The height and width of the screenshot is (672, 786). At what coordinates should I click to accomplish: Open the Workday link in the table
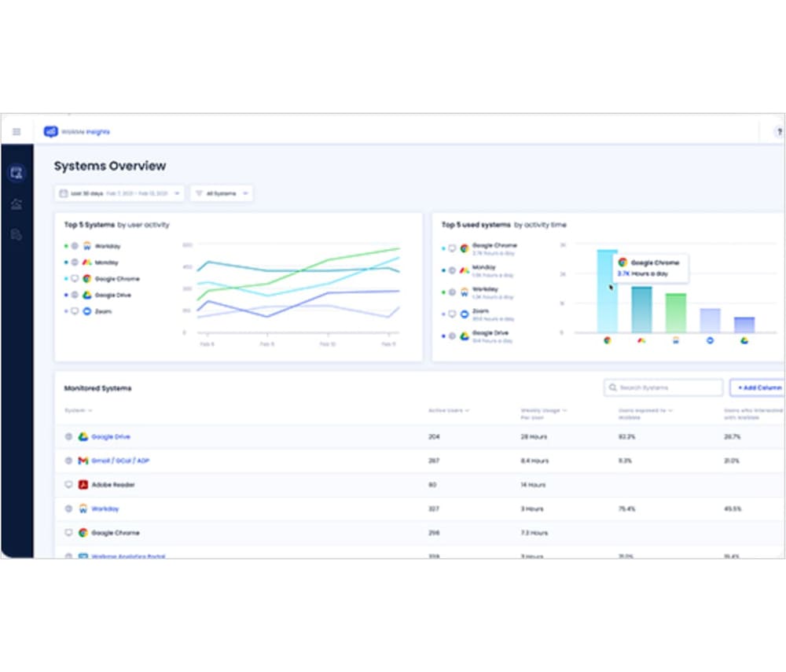pos(105,509)
